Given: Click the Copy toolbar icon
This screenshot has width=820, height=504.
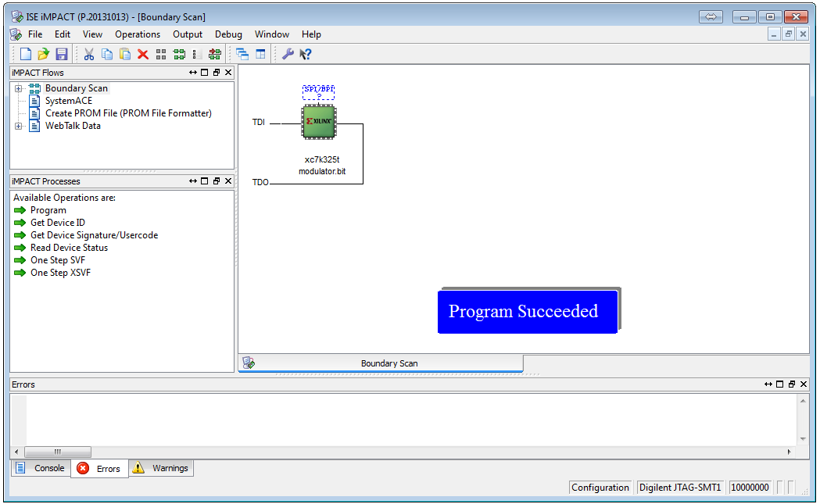Looking at the screenshot, I should (106, 54).
